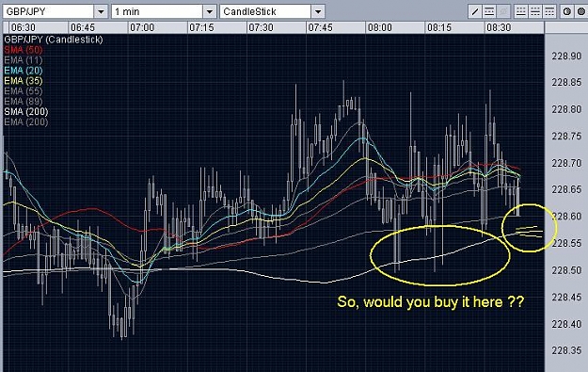
Task: Click the EMA (11) legend entry
Action: tap(24, 60)
